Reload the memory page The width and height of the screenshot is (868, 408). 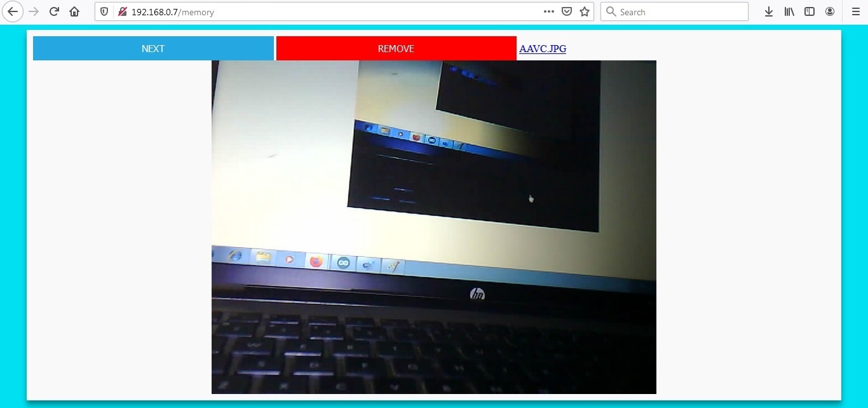[53, 11]
